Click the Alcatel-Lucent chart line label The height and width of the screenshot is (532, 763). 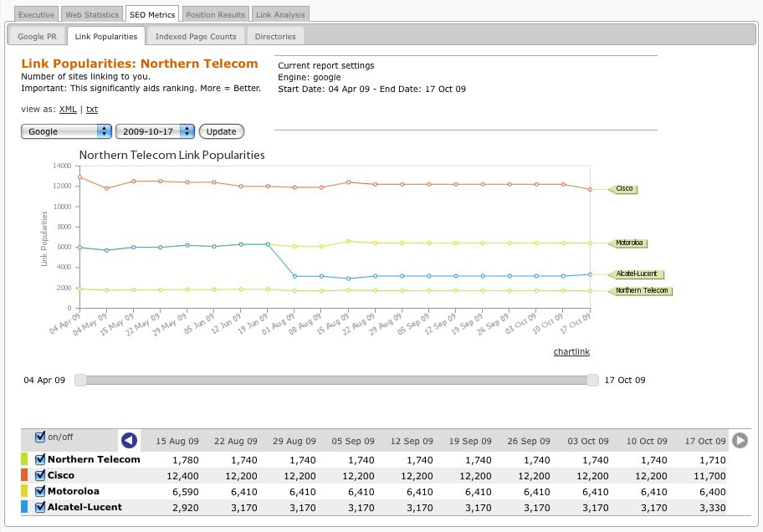click(636, 274)
